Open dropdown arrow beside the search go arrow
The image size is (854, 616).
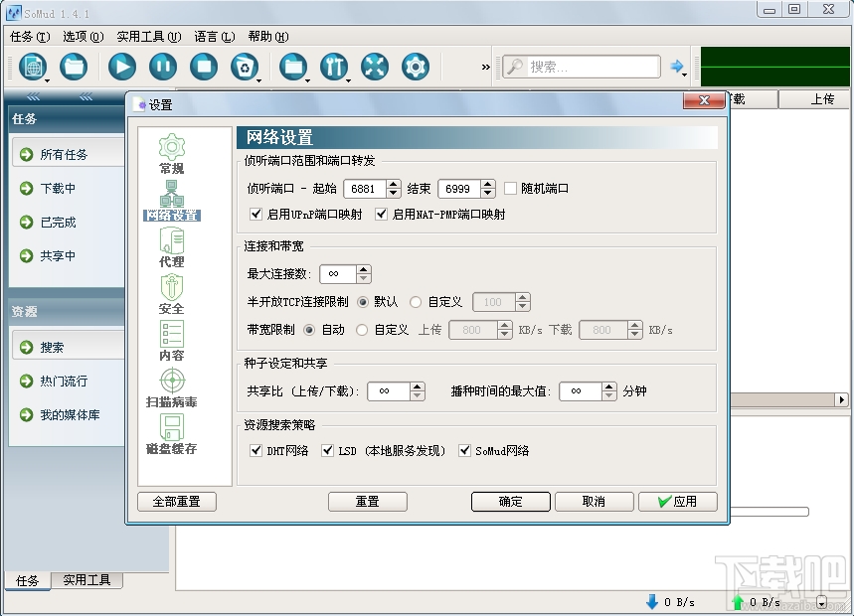pyautogui.click(x=685, y=74)
